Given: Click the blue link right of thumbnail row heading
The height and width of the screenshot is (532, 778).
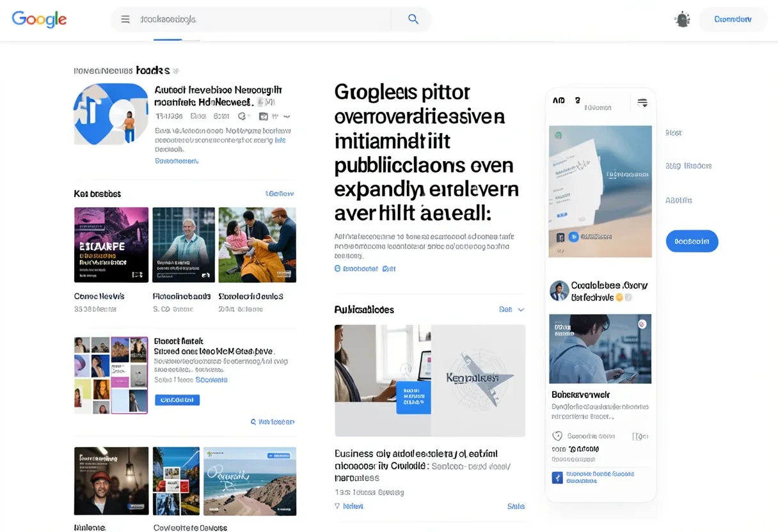Looking at the screenshot, I should [280, 194].
